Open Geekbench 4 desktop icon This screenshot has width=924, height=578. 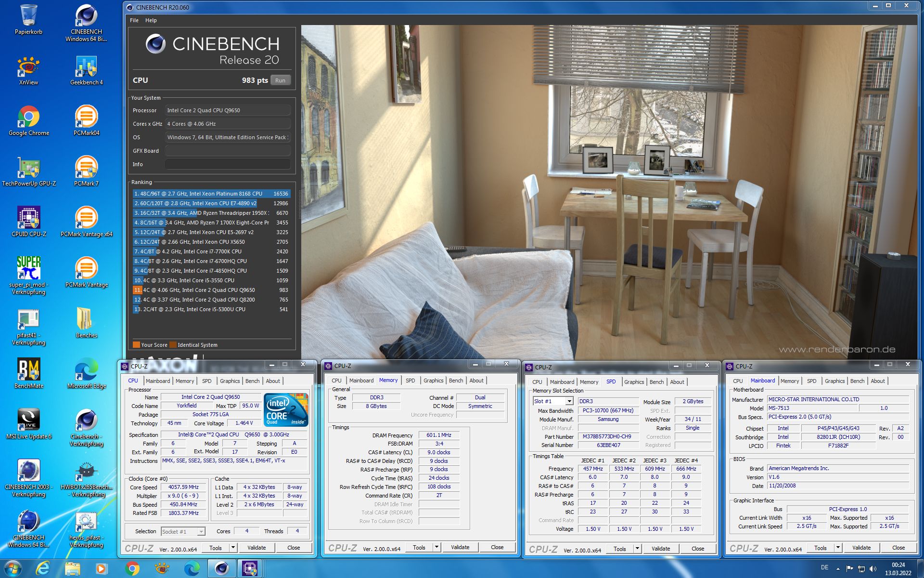tap(86, 70)
